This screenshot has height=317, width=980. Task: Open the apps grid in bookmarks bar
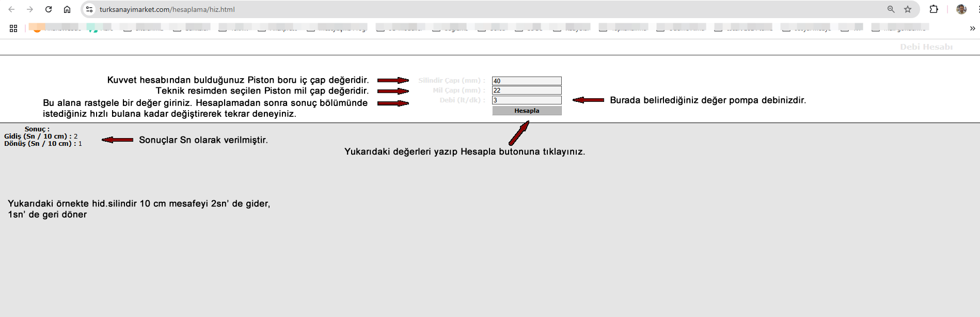click(13, 28)
